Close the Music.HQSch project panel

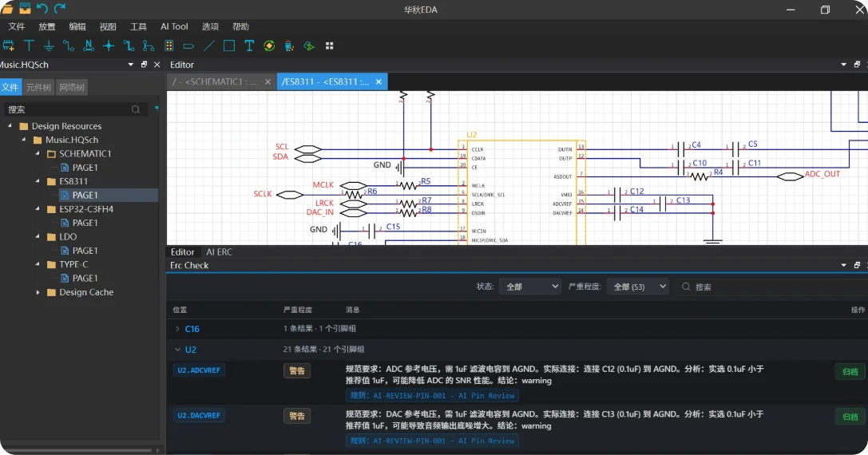tap(157, 65)
